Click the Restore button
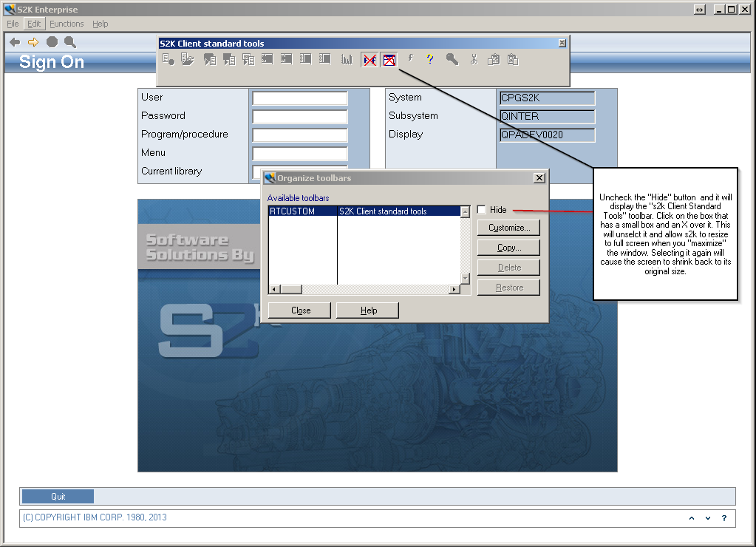 508,288
